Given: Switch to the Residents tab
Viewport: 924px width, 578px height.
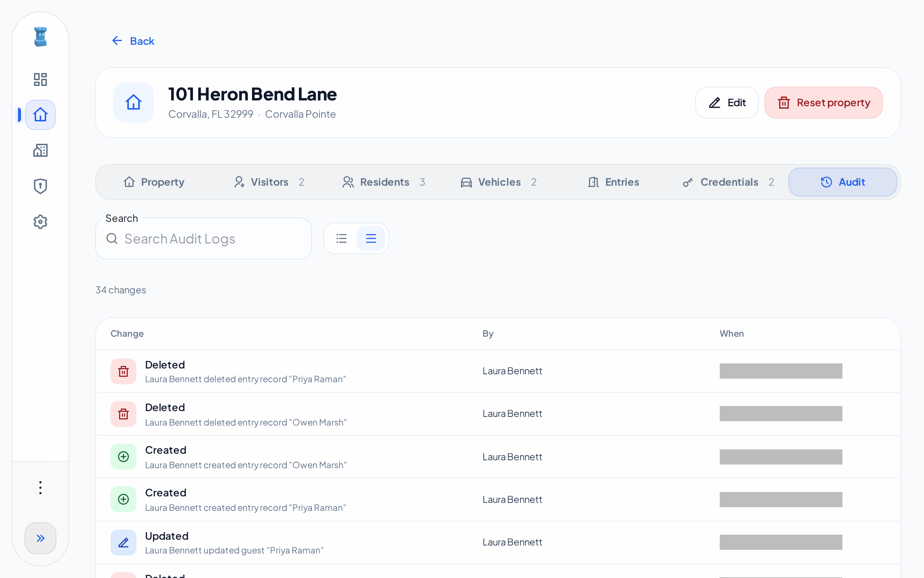Looking at the screenshot, I should (x=384, y=182).
